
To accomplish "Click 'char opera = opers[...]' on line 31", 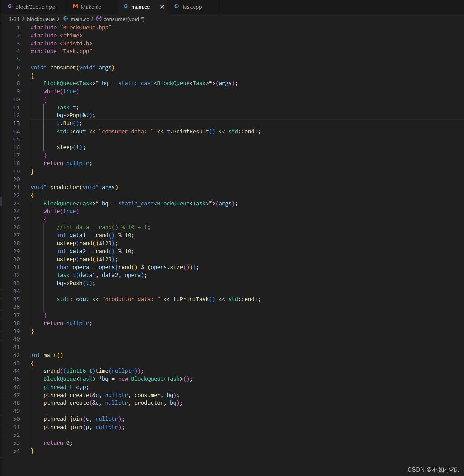I will point(128,267).
